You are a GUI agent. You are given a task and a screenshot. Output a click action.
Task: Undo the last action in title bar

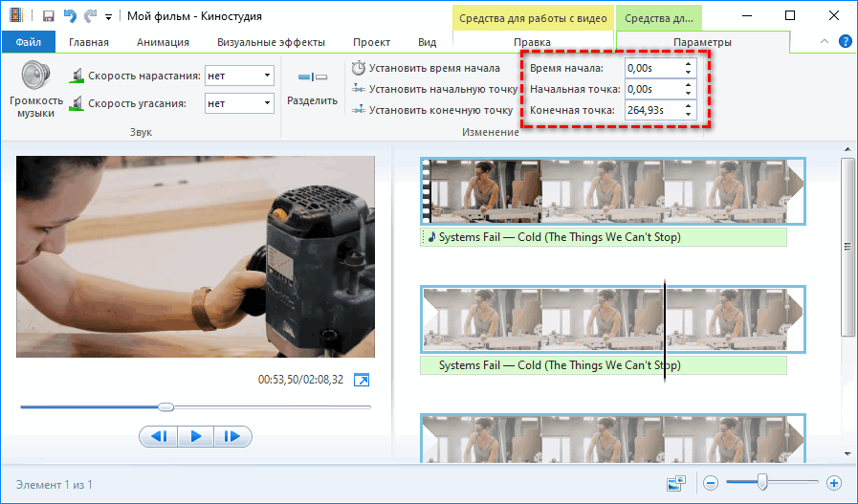[x=69, y=16]
